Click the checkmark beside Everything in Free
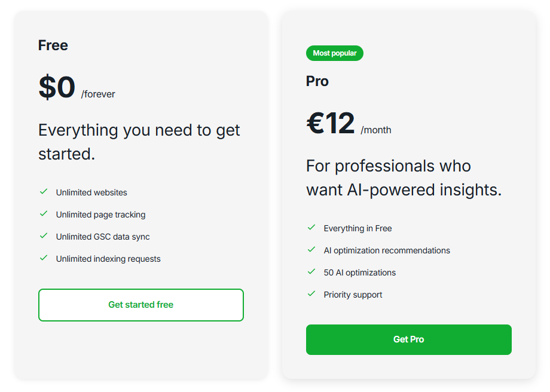 tap(311, 228)
